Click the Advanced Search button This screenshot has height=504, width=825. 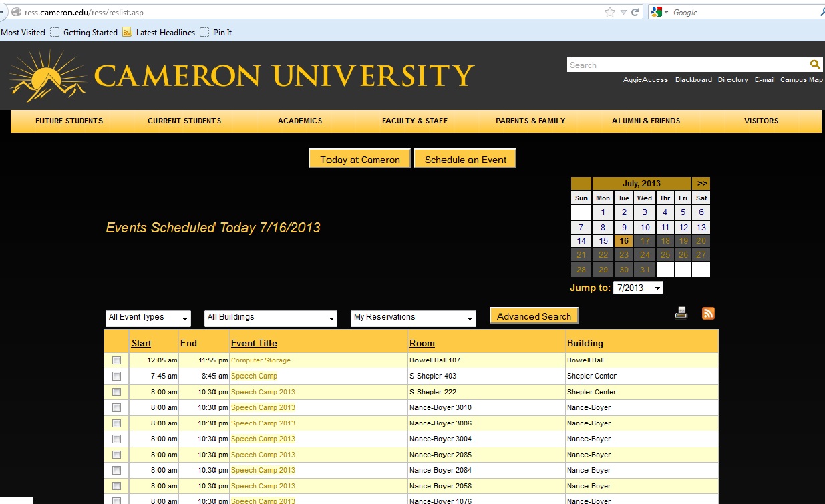coord(534,316)
